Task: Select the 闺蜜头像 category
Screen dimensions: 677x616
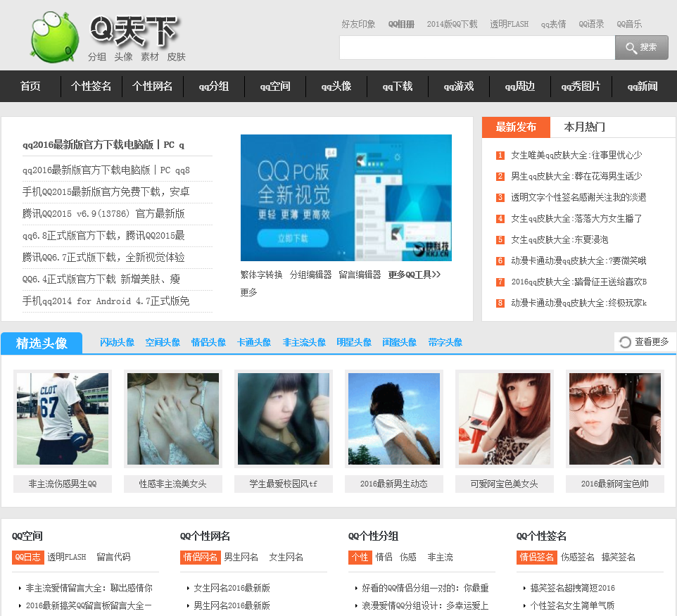Action: [400, 343]
